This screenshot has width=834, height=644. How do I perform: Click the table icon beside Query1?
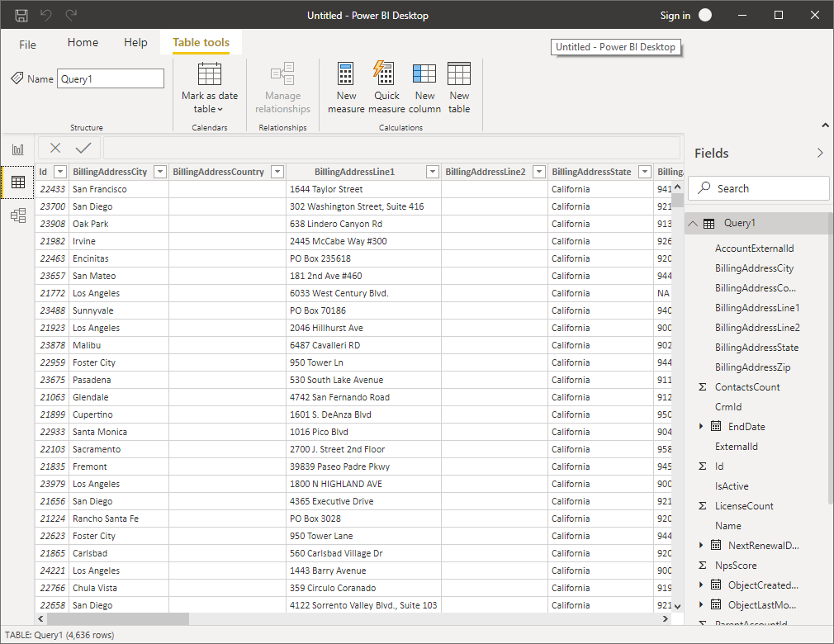click(709, 224)
